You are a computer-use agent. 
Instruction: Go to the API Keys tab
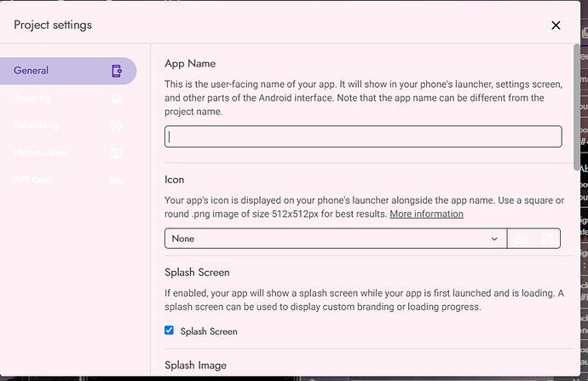(x=34, y=181)
